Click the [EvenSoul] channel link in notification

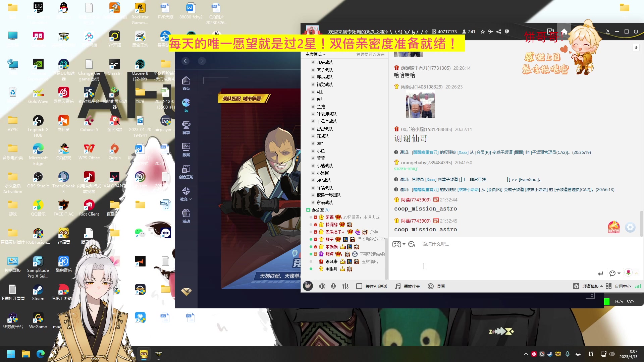pyautogui.click(x=529, y=180)
